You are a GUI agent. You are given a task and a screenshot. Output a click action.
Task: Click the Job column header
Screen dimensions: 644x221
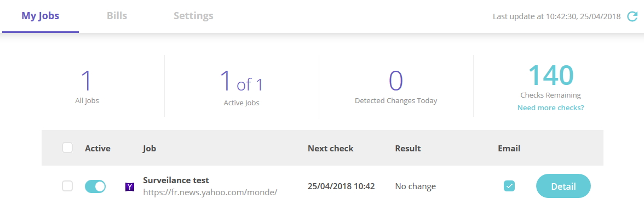point(150,148)
